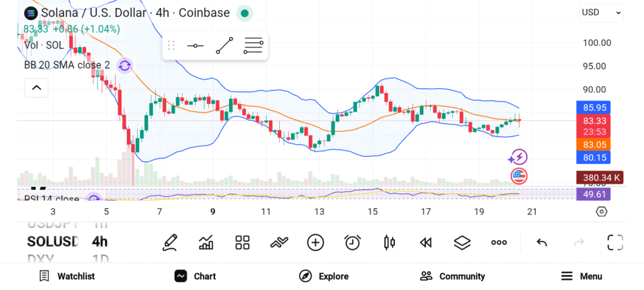Open the Community tab

[x=453, y=276]
